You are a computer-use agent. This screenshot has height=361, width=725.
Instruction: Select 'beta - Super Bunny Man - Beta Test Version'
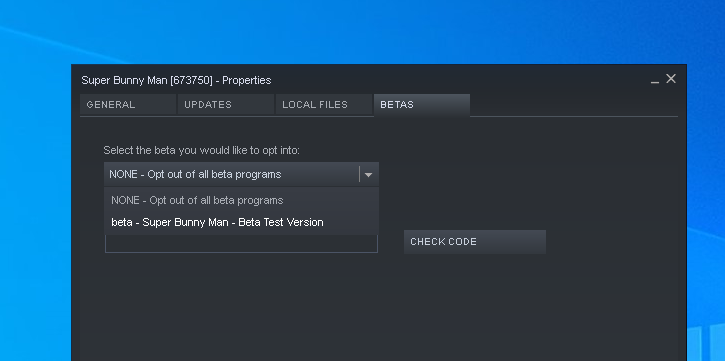(241, 222)
